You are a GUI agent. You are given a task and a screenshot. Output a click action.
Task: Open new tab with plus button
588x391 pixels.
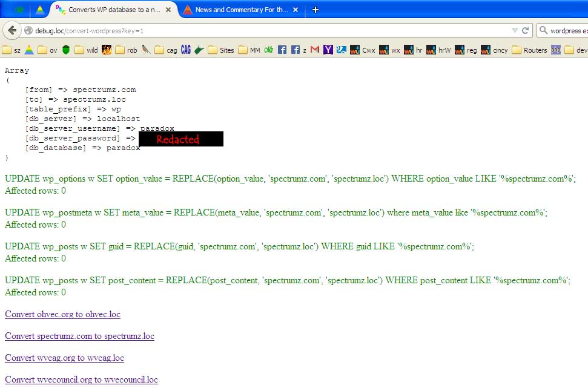(315, 10)
